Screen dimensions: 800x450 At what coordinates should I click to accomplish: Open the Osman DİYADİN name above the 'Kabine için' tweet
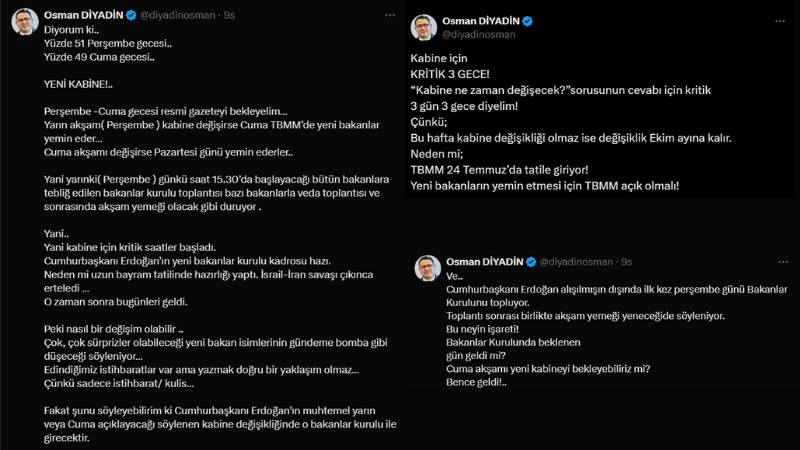[x=481, y=21]
